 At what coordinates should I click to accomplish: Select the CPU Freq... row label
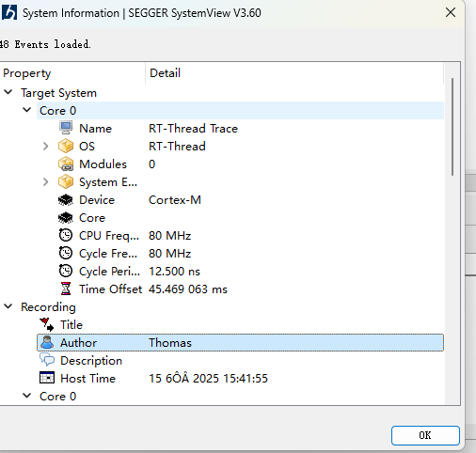point(109,236)
